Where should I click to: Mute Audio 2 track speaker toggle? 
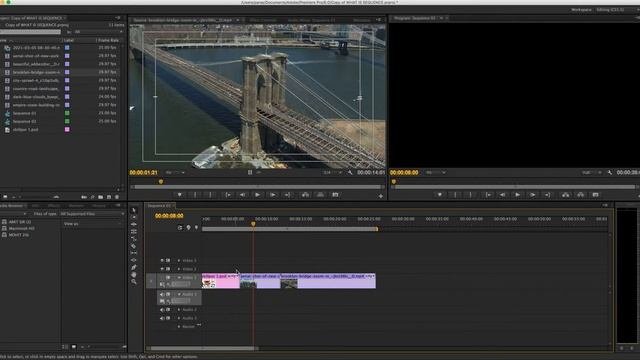162,310
